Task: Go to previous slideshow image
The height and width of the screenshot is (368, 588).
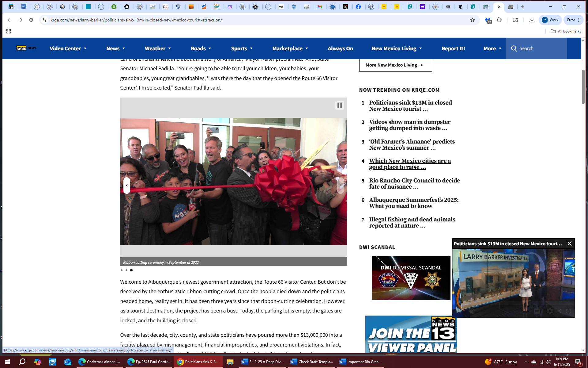Action: (x=127, y=186)
